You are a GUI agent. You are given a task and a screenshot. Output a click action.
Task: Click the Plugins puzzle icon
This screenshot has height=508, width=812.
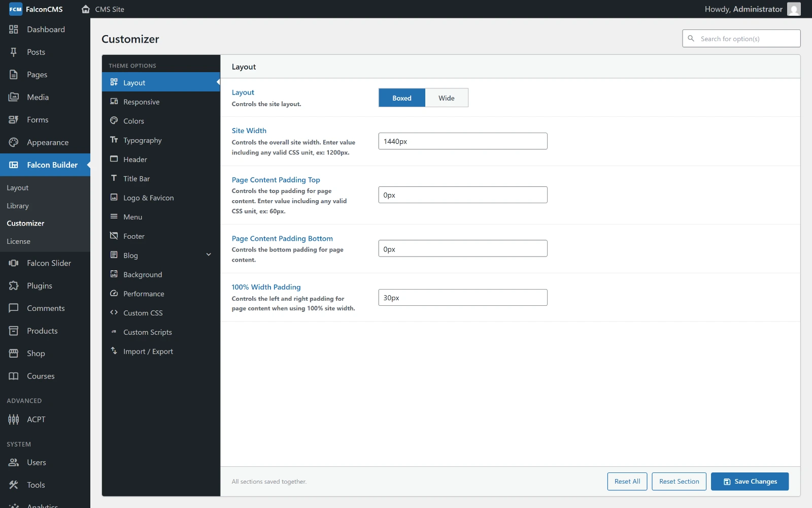click(x=14, y=285)
